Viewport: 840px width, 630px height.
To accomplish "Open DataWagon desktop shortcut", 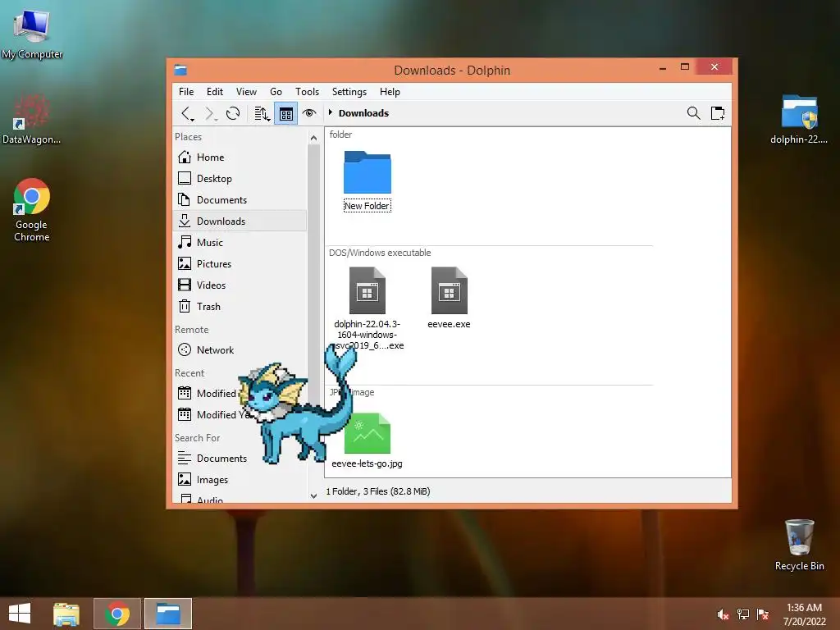I will (32, 120).
